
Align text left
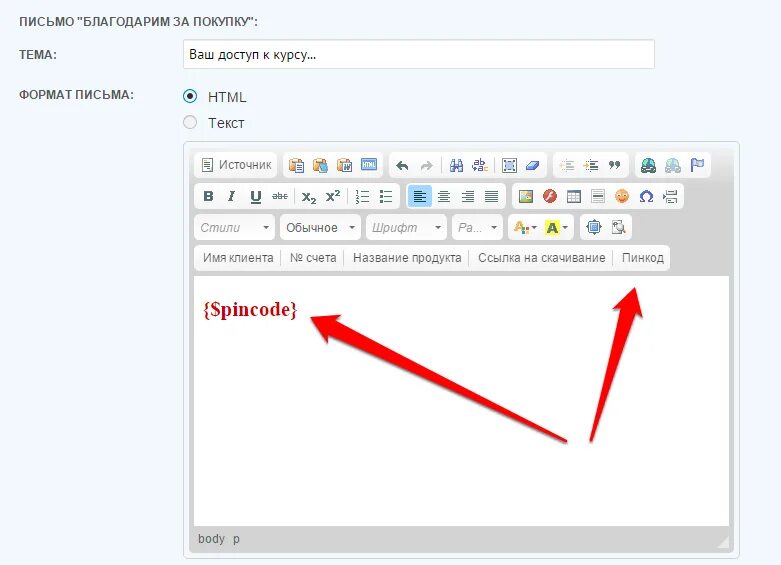[419, 196]
